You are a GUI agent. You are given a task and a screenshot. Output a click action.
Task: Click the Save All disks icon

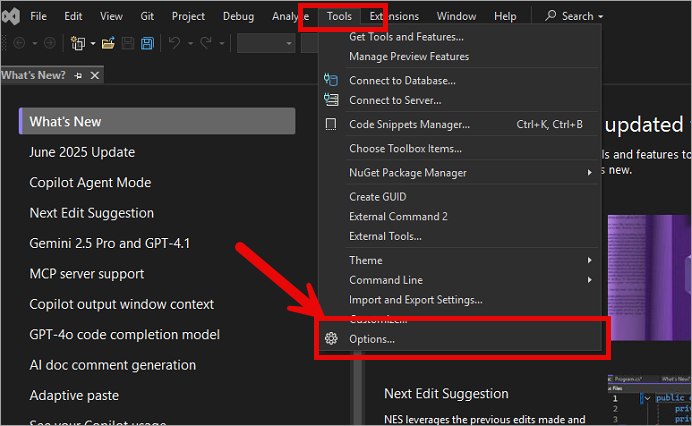(147, 43)
